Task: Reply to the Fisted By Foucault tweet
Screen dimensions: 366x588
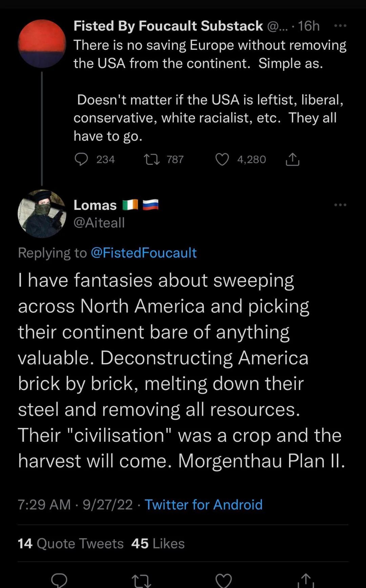Action: point(81,159)
